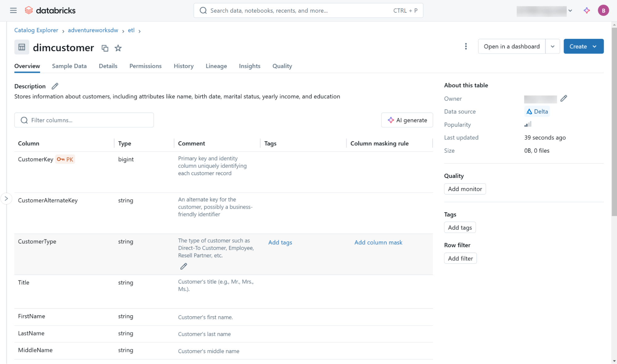This screenshot has width=617, height=364.
Task: Expand the collapsed left side panel
Action: coord(6,198)
